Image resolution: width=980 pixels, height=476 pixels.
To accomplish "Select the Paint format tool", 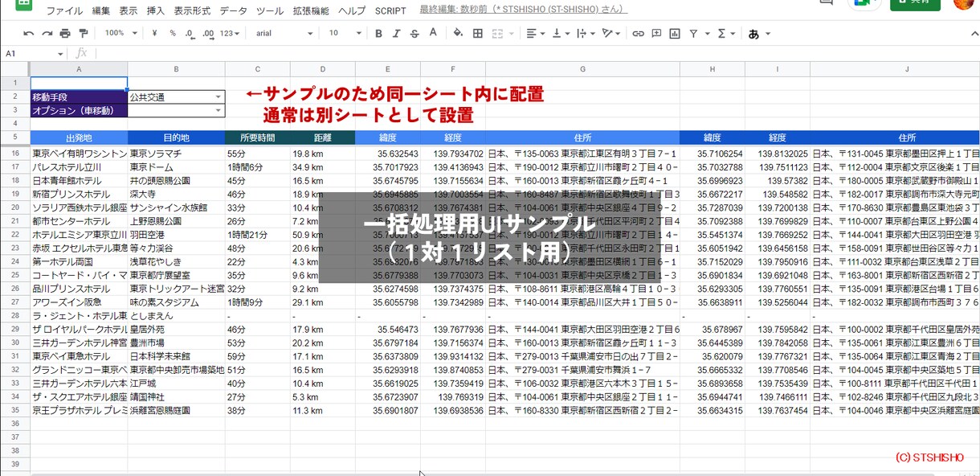I will pyautogui.click(x=83, y=33).
